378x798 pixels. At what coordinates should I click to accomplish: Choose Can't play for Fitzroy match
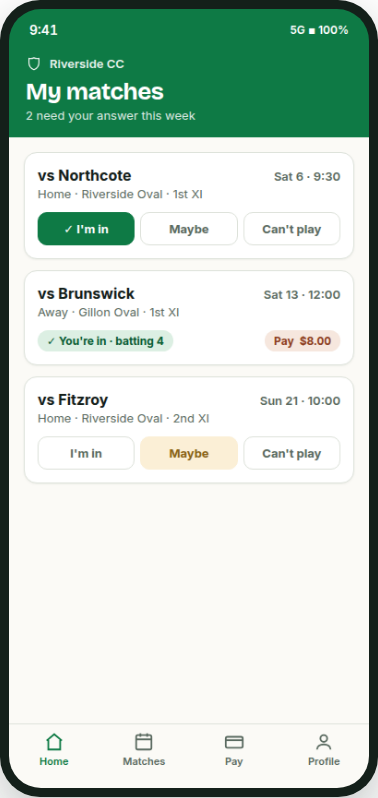click(x=292, y=453)
